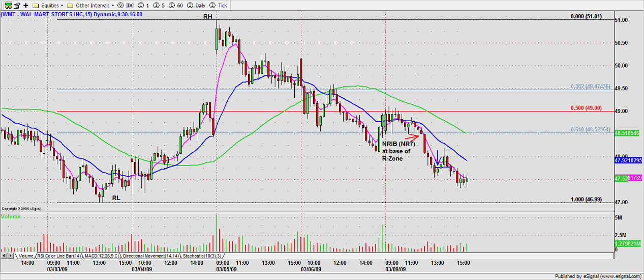Click the blue 47.9218295 price marker

pos(629,159)
